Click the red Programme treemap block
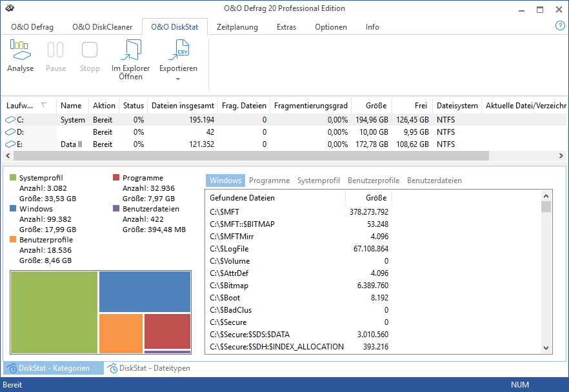The height and width of the screenshot is (392, 569). (x=167, y=331)
